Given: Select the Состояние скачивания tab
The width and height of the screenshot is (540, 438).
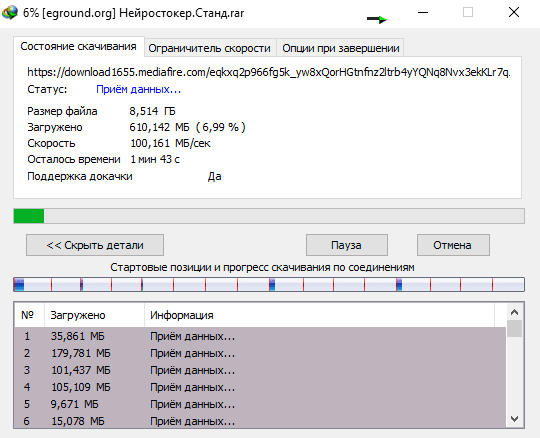Looking at the screenshot, I should [x=79, y=46].
